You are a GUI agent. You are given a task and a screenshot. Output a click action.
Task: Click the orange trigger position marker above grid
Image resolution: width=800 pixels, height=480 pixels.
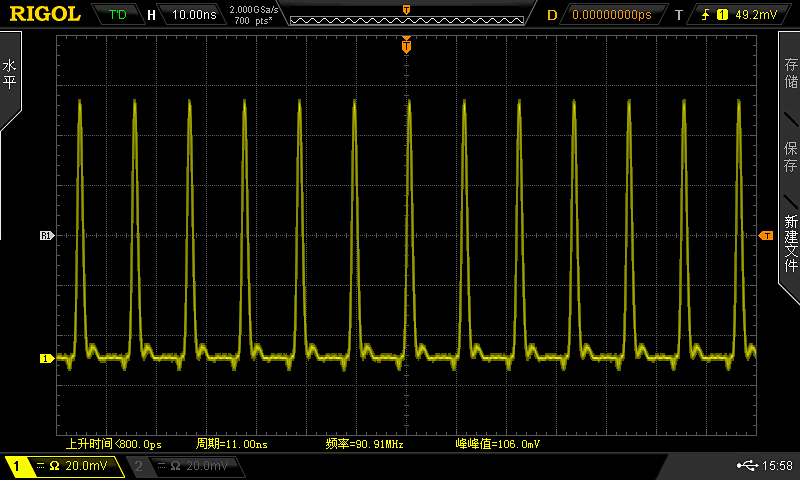(x=406, y=45)
